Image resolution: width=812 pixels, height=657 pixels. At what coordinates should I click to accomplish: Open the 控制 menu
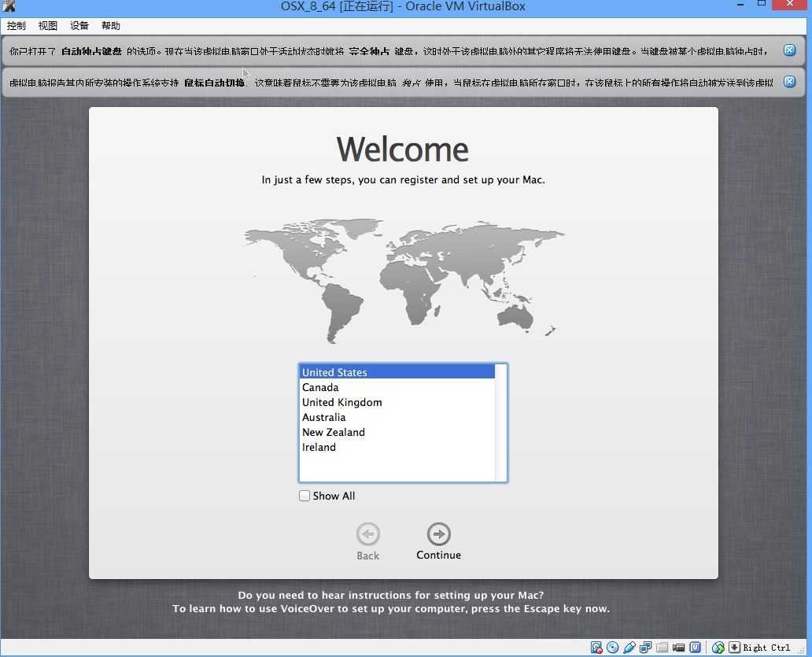[17, 25]
